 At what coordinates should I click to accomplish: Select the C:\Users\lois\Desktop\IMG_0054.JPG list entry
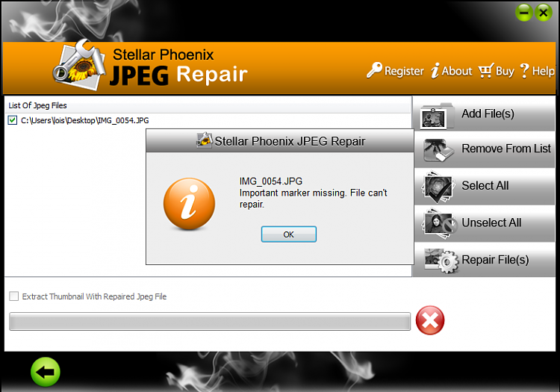[x=85, y=120]
